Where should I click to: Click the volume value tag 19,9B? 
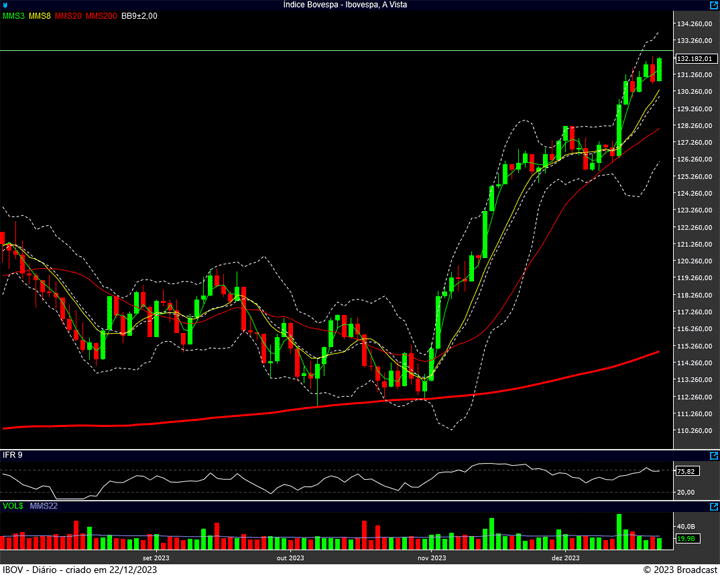[x=686, y=539]
